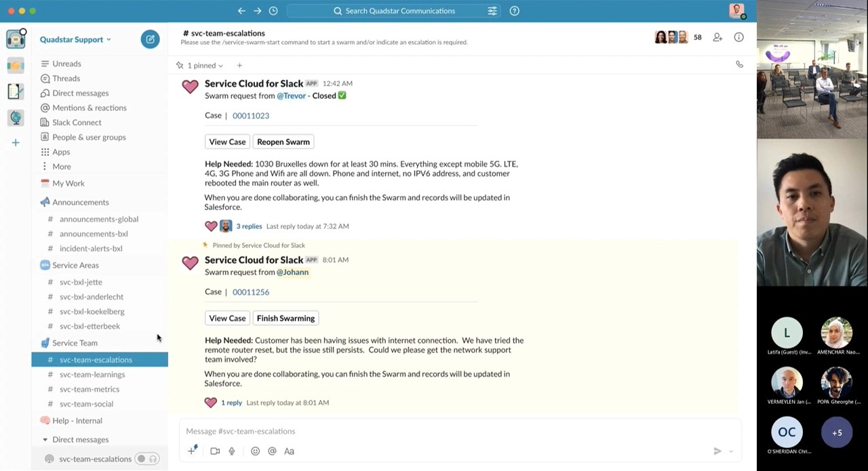Screen dimensions: 868x471
Task: Open the history clock icon
Action: [273, 11]
